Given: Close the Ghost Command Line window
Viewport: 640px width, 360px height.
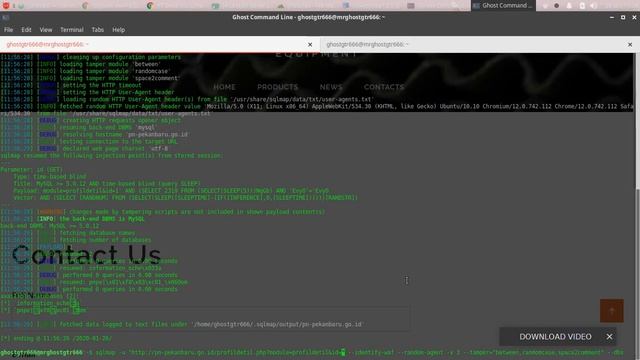Looking at the screenshot, I should click(634, 17).
